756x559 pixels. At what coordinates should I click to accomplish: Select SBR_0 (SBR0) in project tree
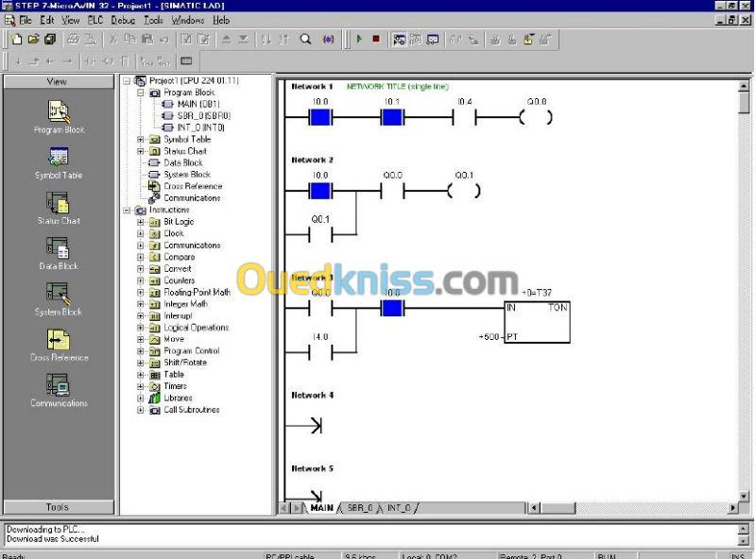pyautogui.click(x=204, y=115)
